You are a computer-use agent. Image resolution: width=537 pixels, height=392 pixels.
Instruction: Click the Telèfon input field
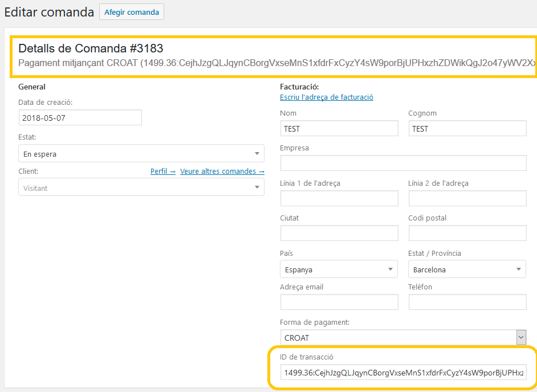[467, 302]
